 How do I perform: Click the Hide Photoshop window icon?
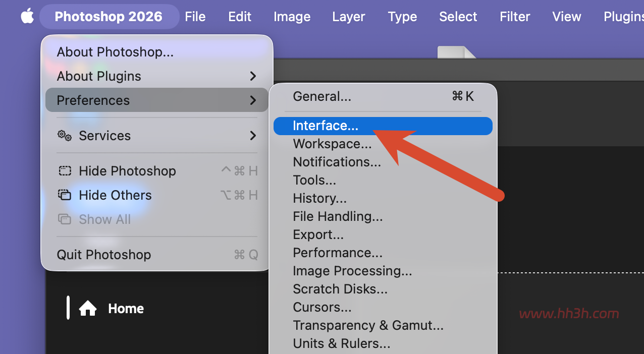(x=65, y=171)
